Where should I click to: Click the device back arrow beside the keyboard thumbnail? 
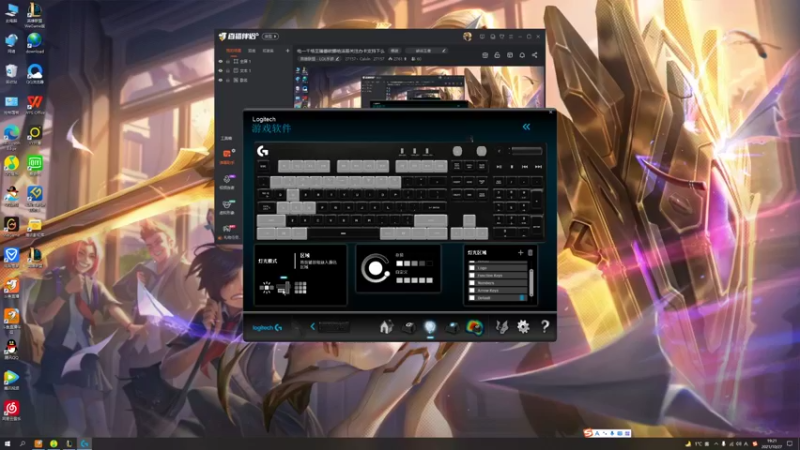coord(313,327)
